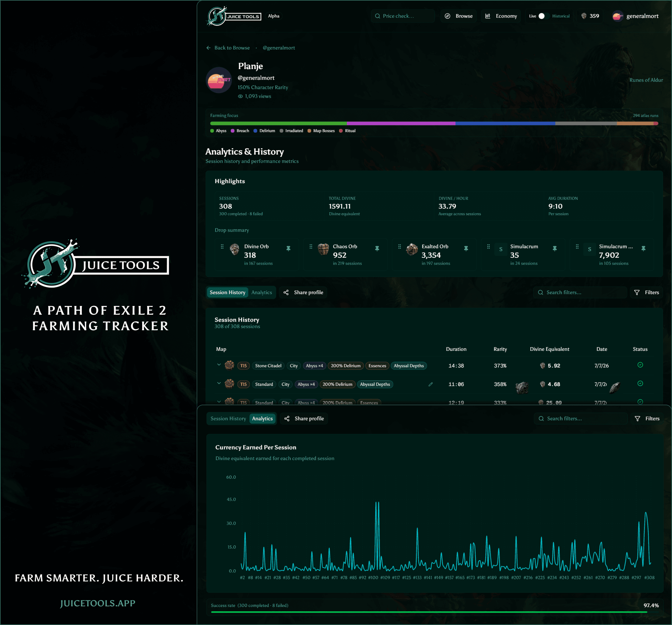Viewport: 672px width, 625px height.
Task: Switch to Session History tab in lower bar
Action: pos(228,419)
